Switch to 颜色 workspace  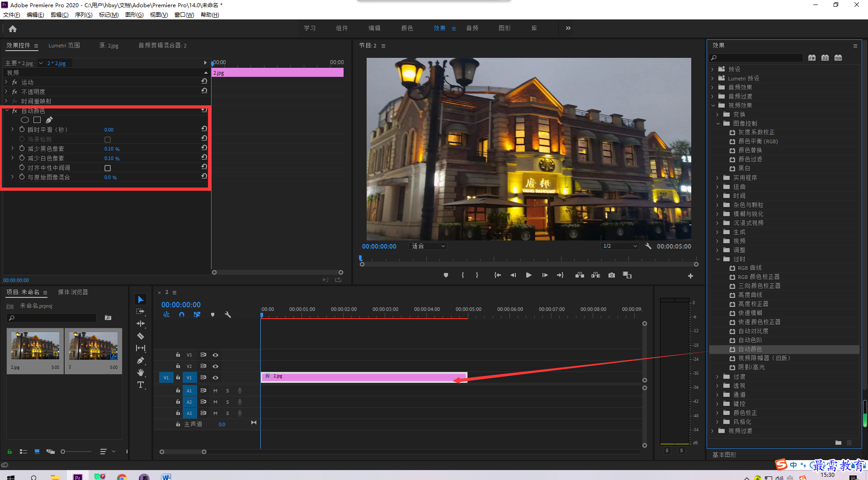coord(407,28)
